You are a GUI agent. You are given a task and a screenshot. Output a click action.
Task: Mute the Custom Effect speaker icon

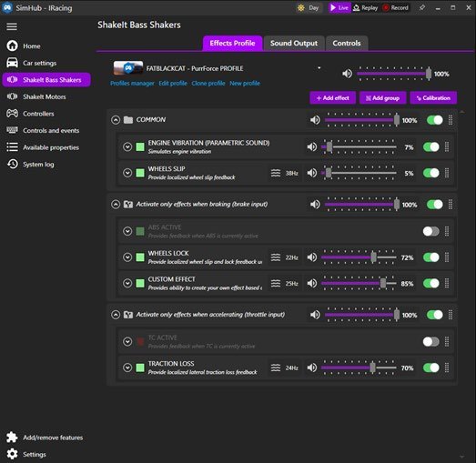point(312,284)
